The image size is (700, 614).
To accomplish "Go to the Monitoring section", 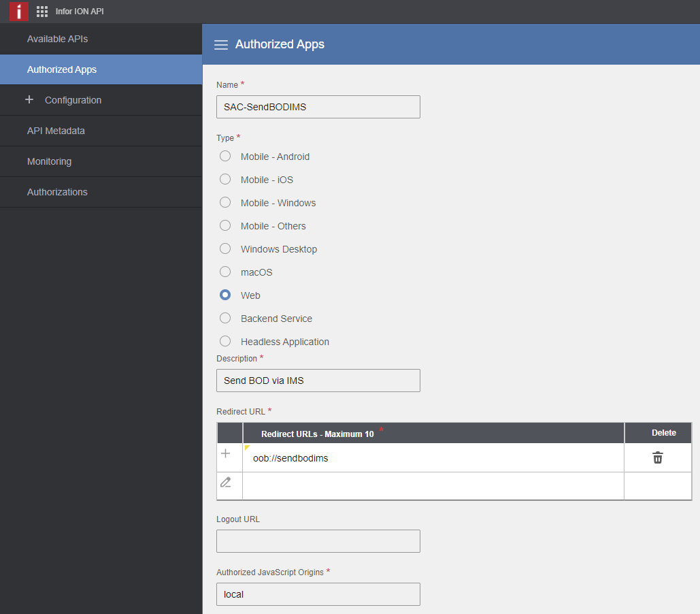I will 49,161.
